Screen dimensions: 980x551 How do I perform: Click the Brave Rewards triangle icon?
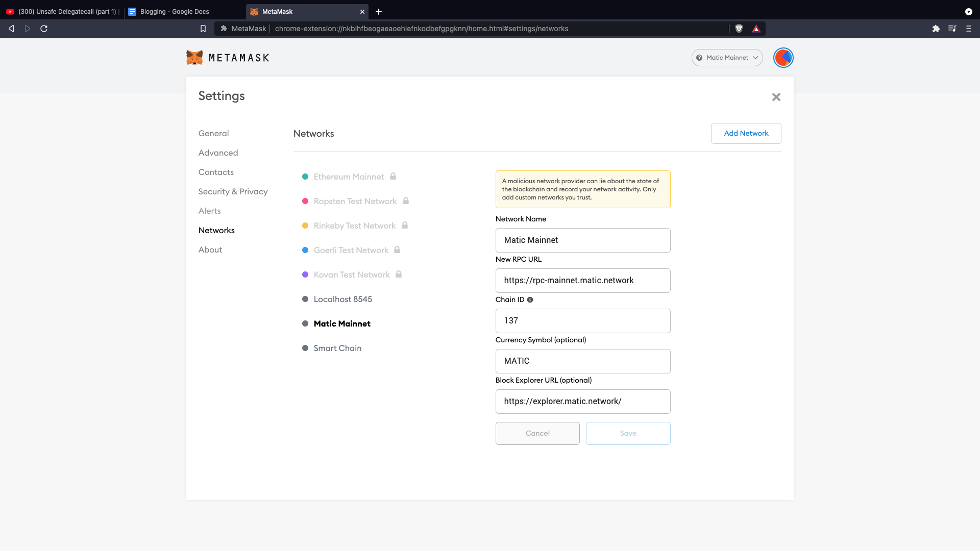pyautogui.click(x=756, y=29)
